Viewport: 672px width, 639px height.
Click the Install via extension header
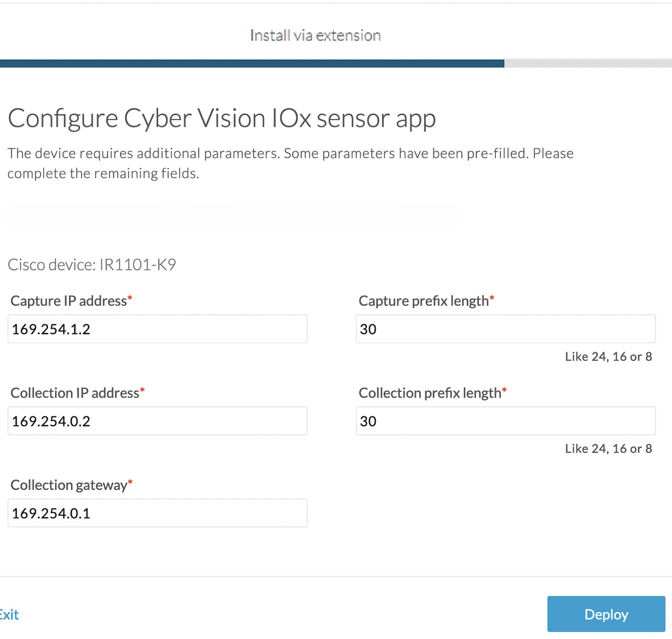(315, 35)
